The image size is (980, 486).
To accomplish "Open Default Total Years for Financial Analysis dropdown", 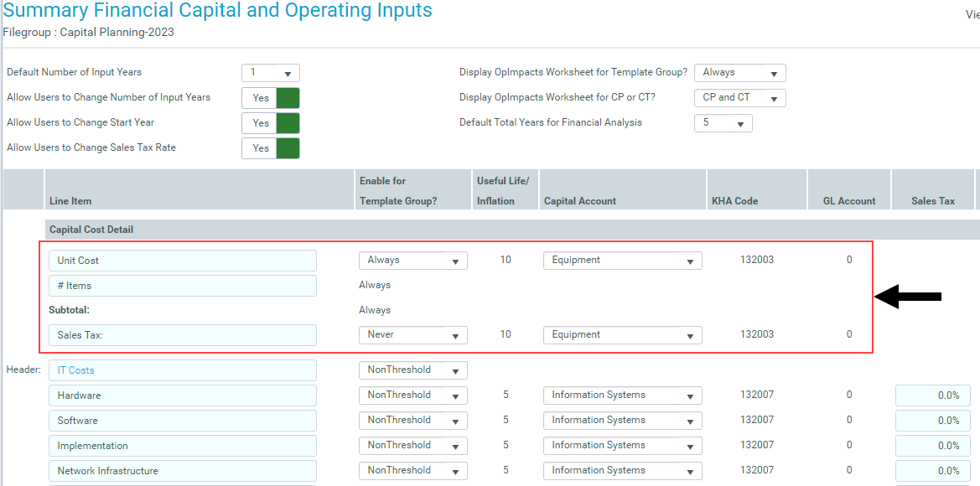I will pyautogui.click(x=723, y=123).
